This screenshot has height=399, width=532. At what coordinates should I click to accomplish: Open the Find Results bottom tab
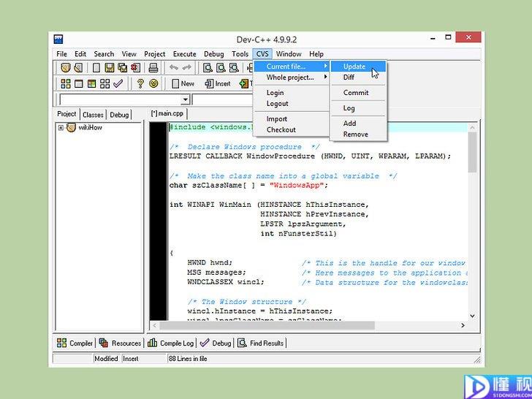(261, 343)
